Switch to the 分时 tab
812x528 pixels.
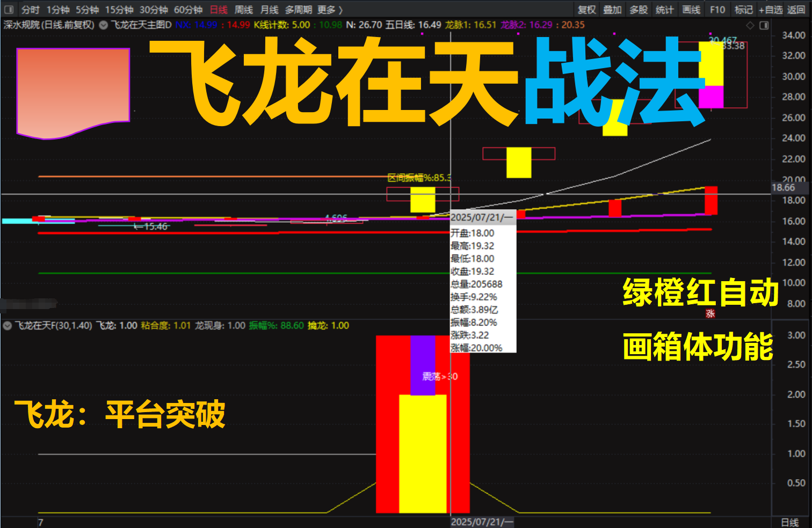click(30, 10)
